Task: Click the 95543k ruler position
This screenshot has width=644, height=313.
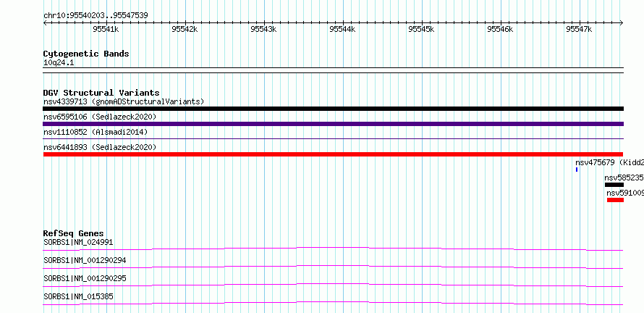Action: point(263,29)
